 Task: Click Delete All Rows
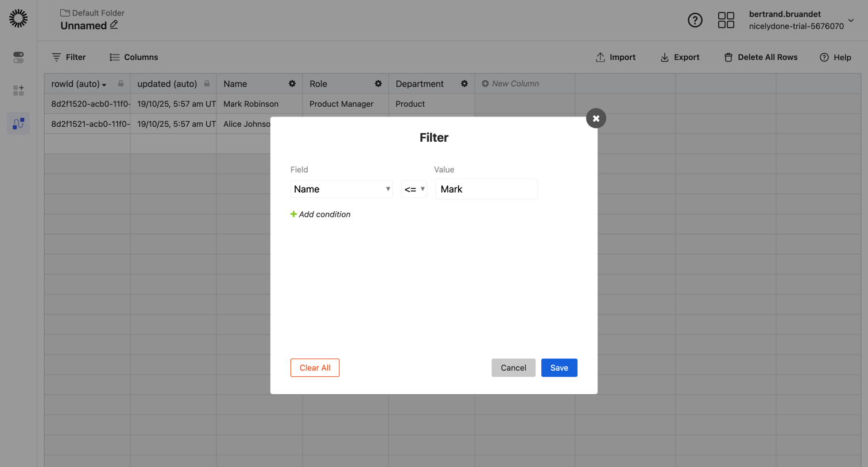(x=761, y=57)
